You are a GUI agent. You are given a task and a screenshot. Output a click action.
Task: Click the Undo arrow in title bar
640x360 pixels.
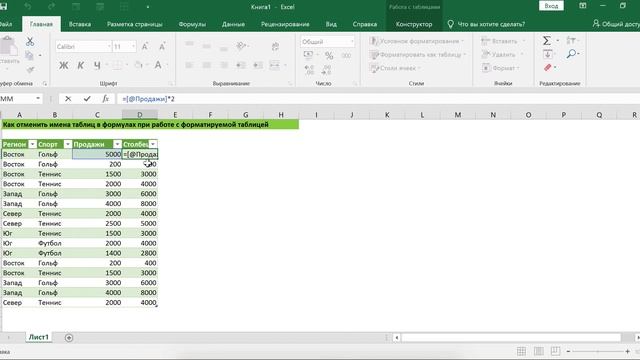pos(28,7)
